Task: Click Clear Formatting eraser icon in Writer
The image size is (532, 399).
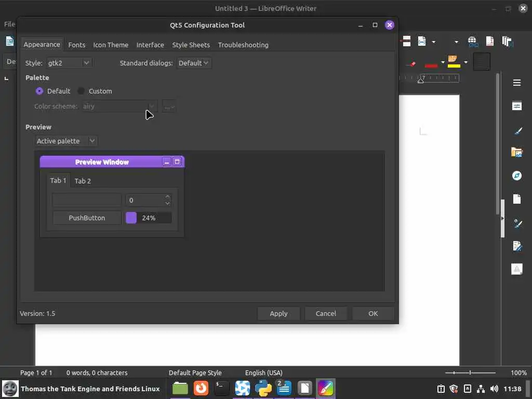Action: point(411,63)
